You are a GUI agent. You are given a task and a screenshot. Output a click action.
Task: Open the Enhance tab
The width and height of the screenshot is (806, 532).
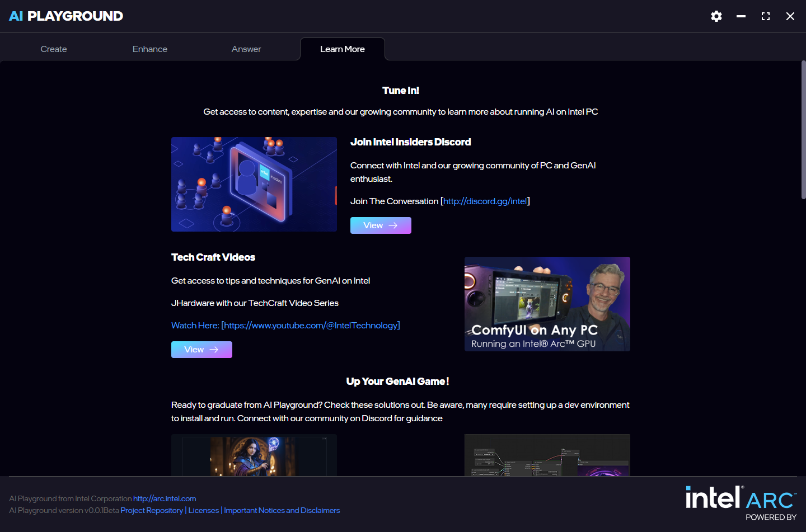[x=149, y=49]
